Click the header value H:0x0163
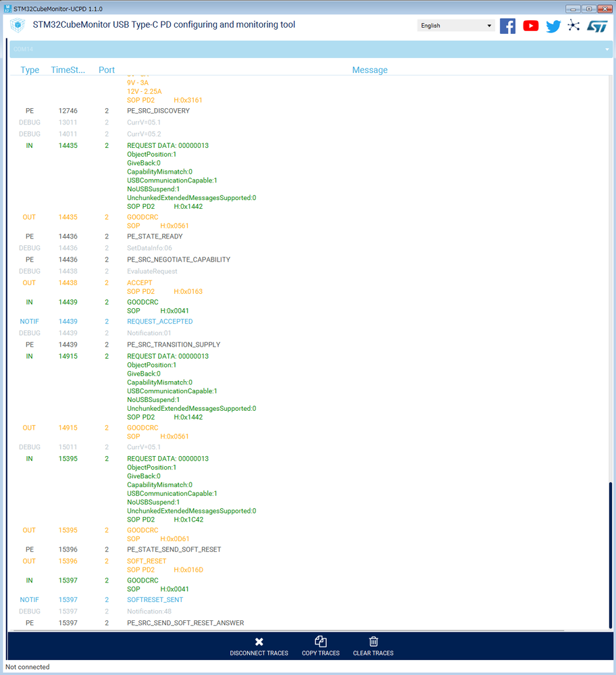 pyautogui.click(x=188, y=291)
